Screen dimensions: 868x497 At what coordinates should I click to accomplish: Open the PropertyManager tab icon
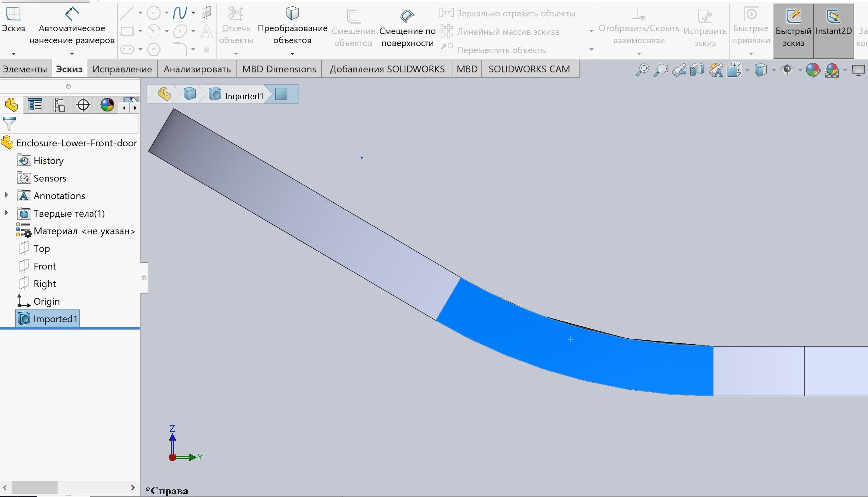(x=35, y=105)
